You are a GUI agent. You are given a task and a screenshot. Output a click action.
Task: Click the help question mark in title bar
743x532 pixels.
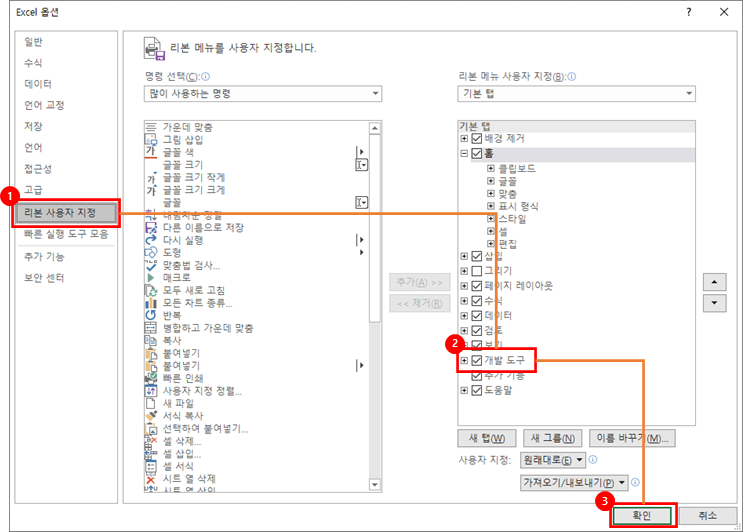click(689, 12)
